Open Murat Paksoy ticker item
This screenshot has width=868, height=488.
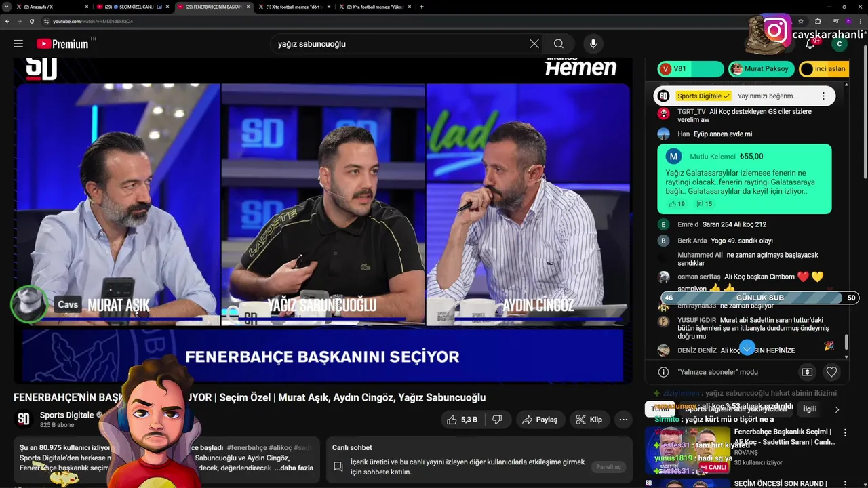pos(761,68)
